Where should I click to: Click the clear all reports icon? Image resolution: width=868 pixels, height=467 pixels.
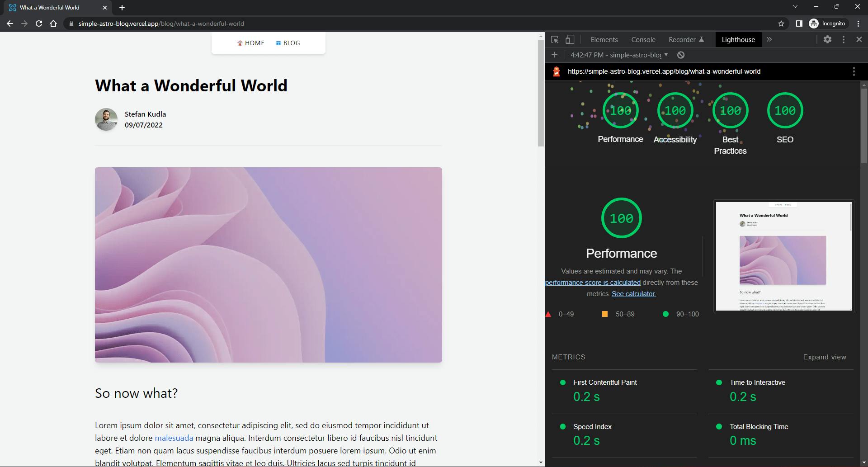(x=681, y=55)
